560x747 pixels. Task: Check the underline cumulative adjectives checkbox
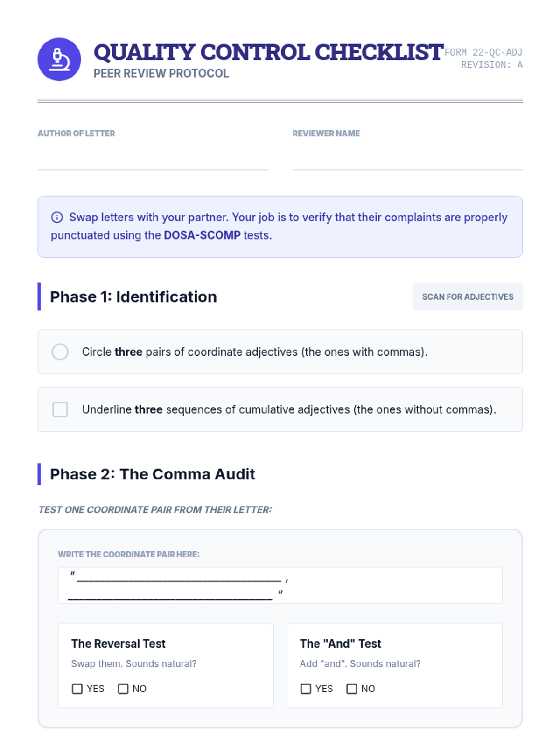coord(60,409)
